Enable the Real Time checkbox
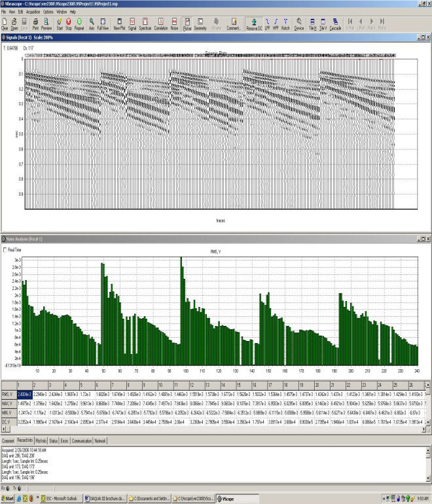 point(7,250)
